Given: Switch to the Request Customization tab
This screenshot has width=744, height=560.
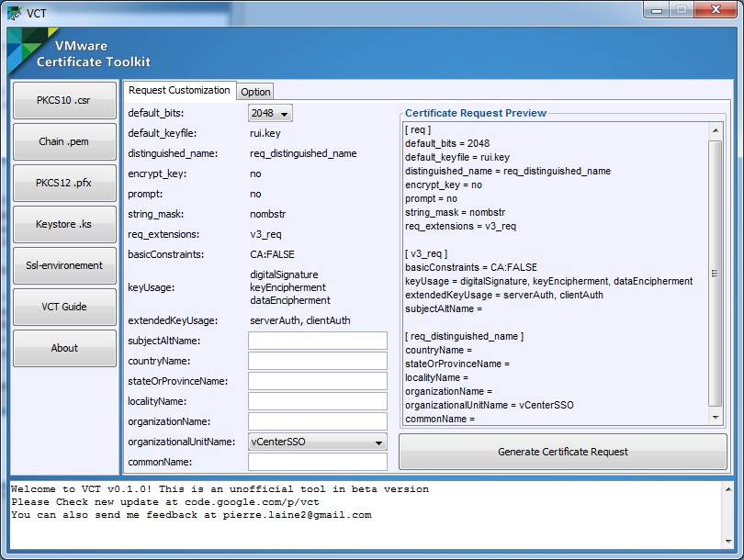Looking at the screenshot, I should pos(179,90).
